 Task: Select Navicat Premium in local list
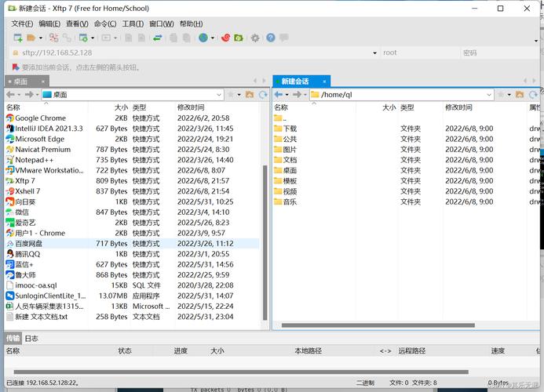[x=132, y=150]
